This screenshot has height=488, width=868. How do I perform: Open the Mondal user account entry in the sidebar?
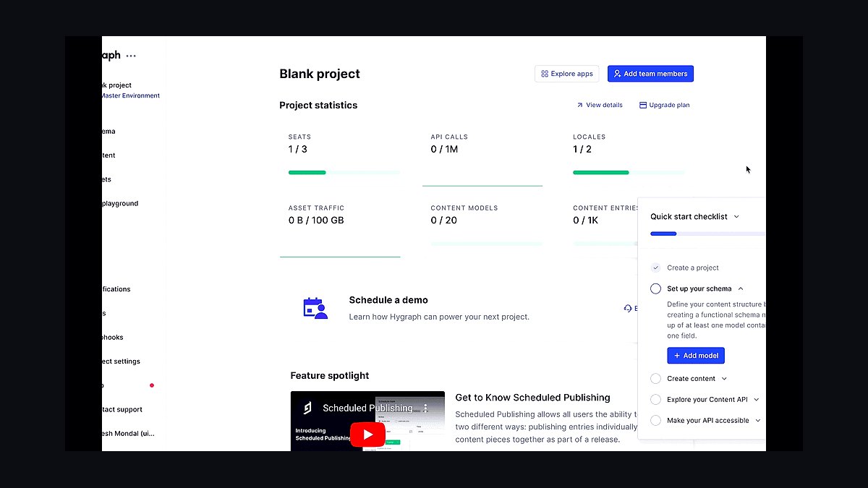click(128, 434)
